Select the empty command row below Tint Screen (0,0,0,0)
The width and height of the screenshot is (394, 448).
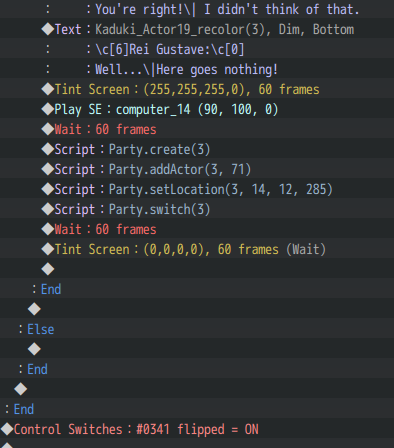point(197,269)
